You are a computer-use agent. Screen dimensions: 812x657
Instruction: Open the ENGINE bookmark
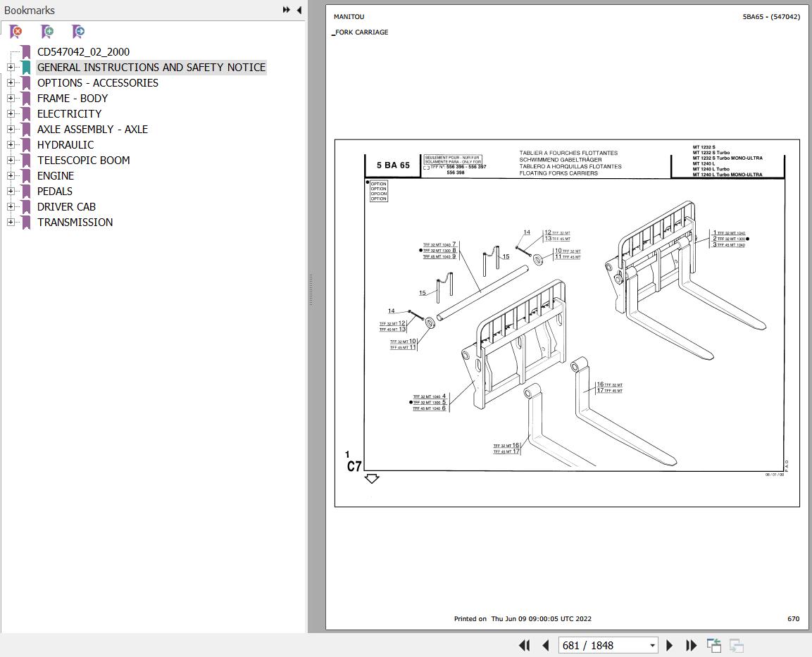[56, 176]
